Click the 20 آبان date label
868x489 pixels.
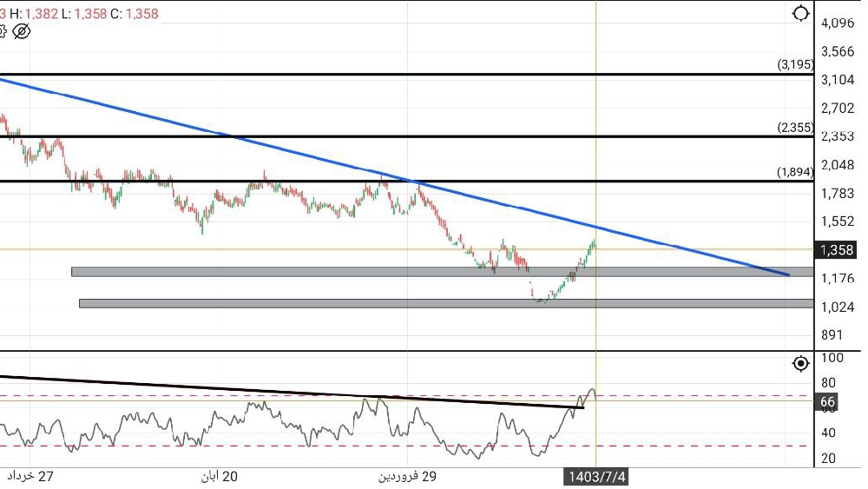point(220,476)
